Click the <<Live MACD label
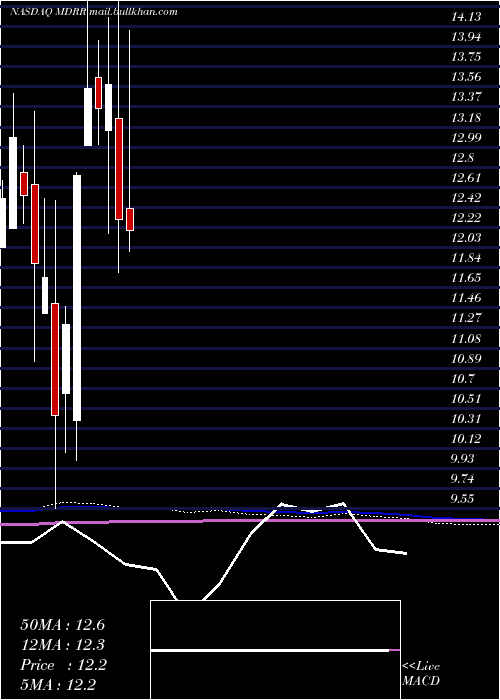The height and width of the screenshot is (700, 500). 421,674
